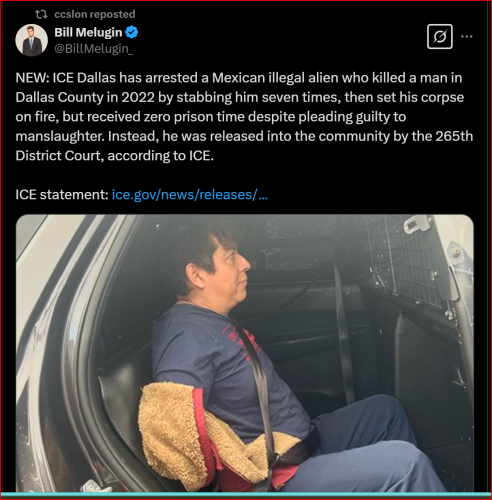Click the word 'NEW:' starting the post
The width and height of the screenshot is (492, 500).
point(32,78)
